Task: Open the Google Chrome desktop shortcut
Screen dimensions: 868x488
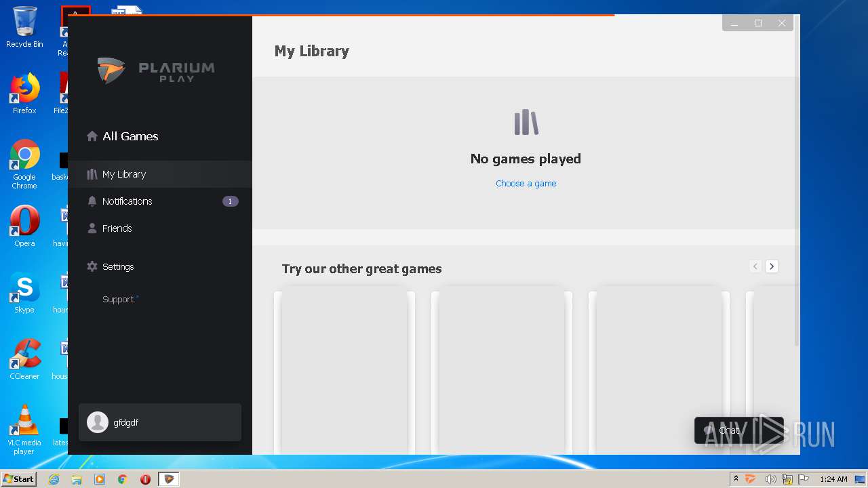Action: point(24,165)
